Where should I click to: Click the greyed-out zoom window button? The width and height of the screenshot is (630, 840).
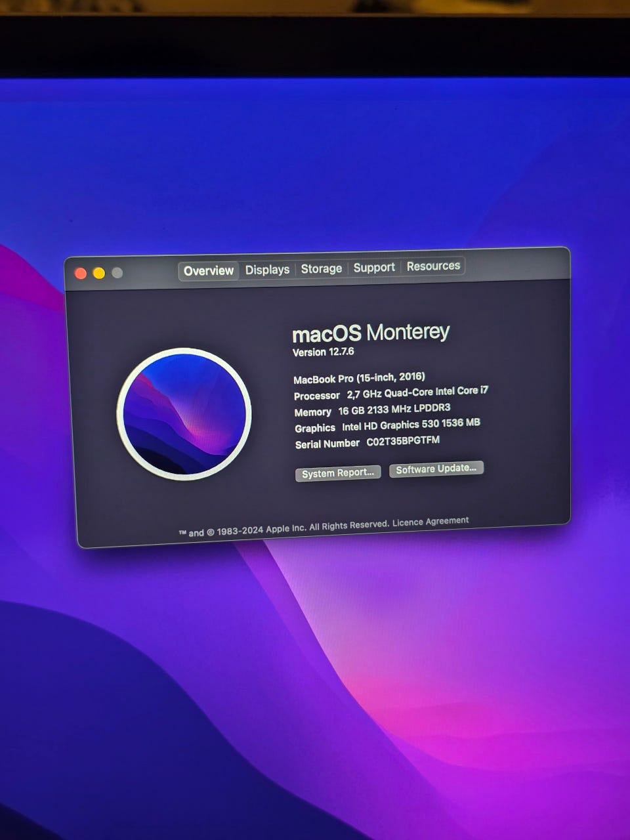(x=117, y=272)
